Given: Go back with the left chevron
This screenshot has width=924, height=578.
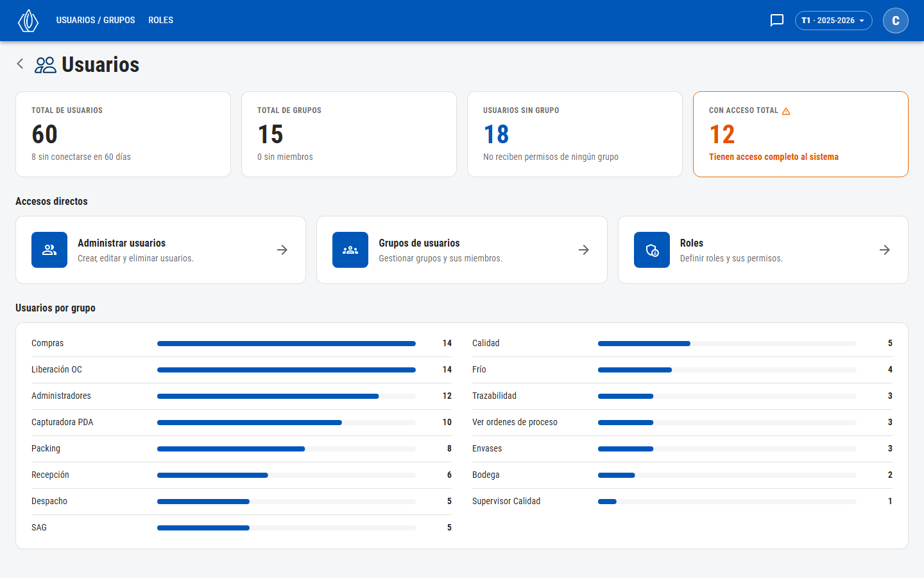Looking at the screenshot, I should tap(21, 64).
